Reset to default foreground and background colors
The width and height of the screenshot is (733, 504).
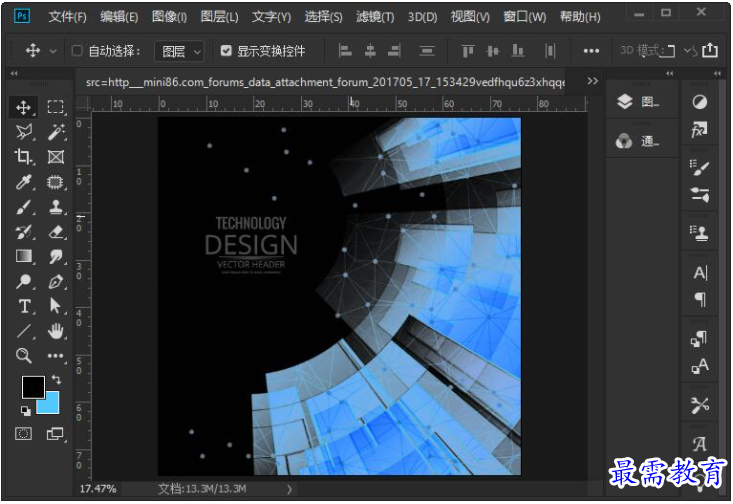click(x=26, y=410)
